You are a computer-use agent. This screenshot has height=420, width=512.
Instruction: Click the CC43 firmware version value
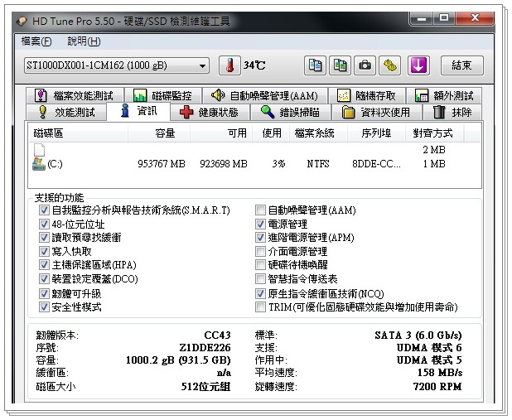pos(217,335)
